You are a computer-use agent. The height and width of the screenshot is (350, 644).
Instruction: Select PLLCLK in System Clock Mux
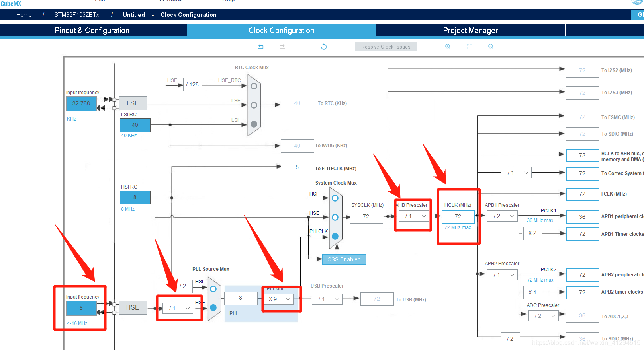coord(335,236)
